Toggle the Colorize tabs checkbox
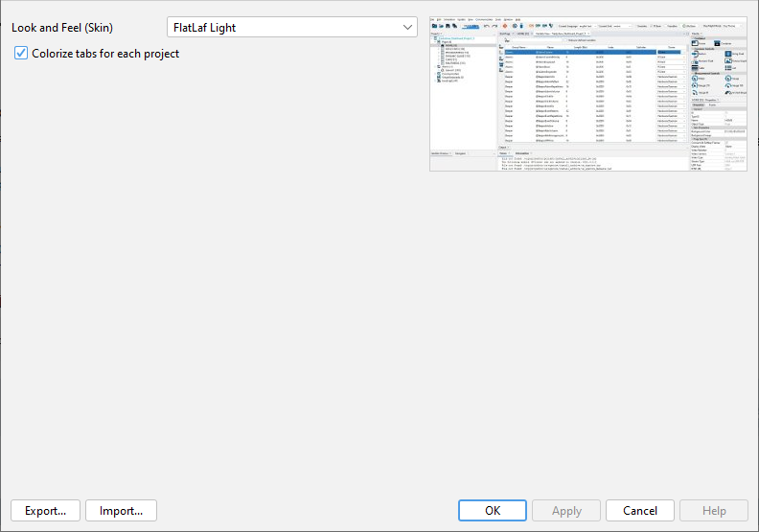 21,54
